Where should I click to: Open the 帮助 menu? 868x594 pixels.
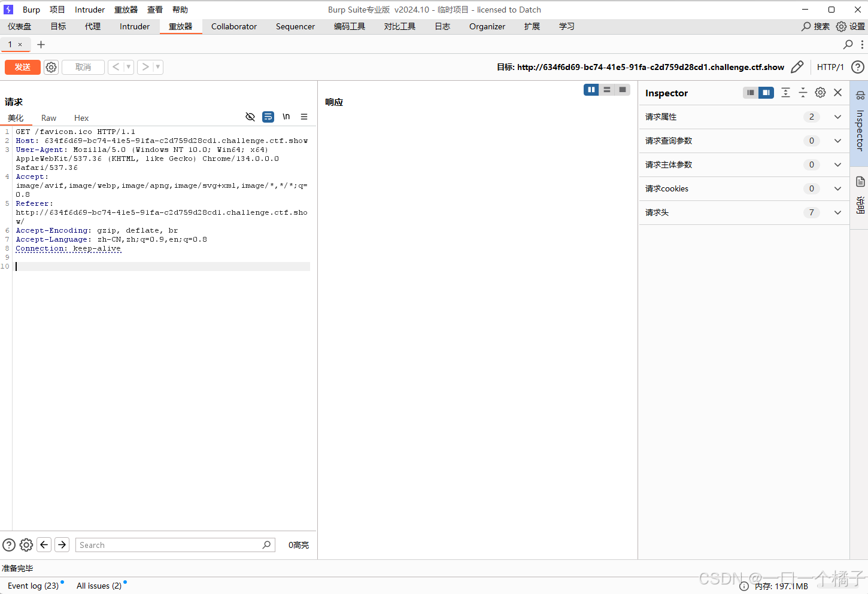point(180,10)
